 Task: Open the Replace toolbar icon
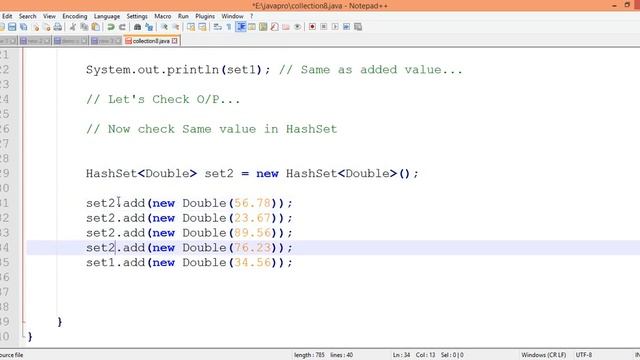tap(149, 27)
